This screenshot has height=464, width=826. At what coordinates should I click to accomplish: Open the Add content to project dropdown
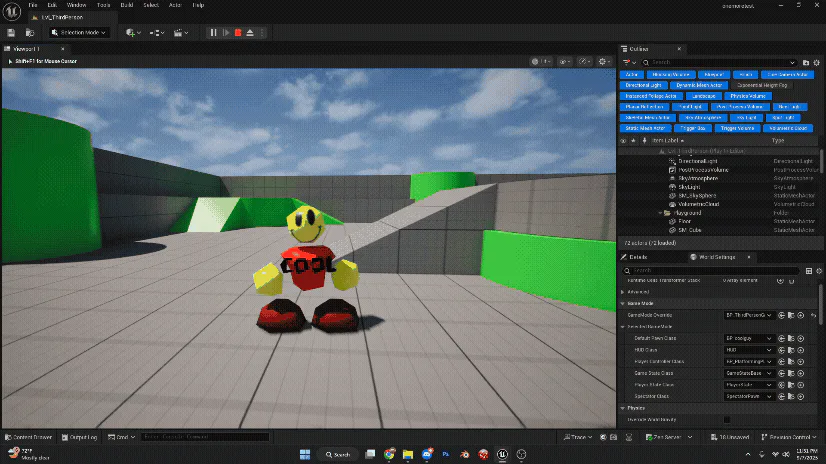133,33
